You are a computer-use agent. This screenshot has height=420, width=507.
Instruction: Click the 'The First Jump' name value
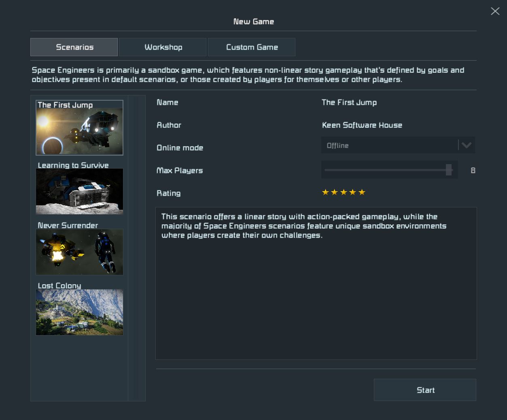(349, 103)
